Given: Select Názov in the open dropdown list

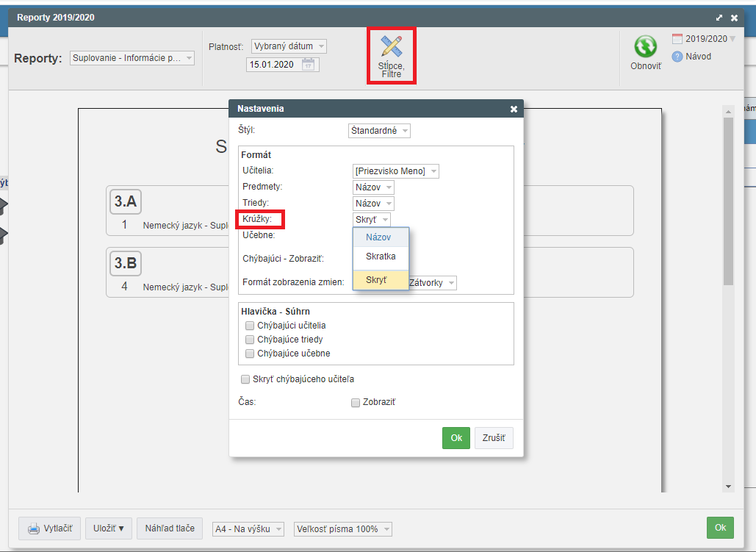Looking at the screenshot, I should [379, 237].
